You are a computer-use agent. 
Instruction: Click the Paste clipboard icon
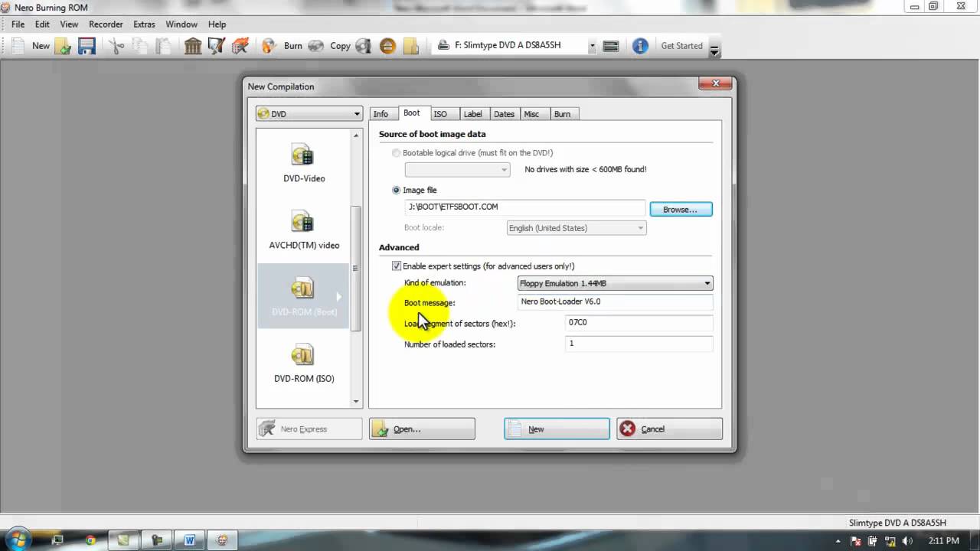(x=163, y=46)
